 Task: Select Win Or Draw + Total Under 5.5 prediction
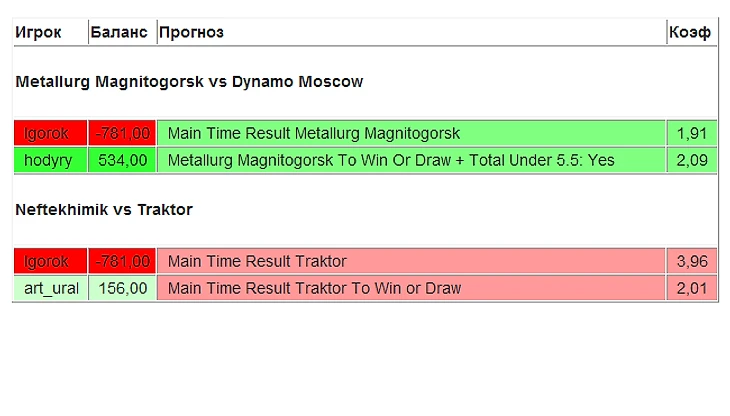point(391,160)
